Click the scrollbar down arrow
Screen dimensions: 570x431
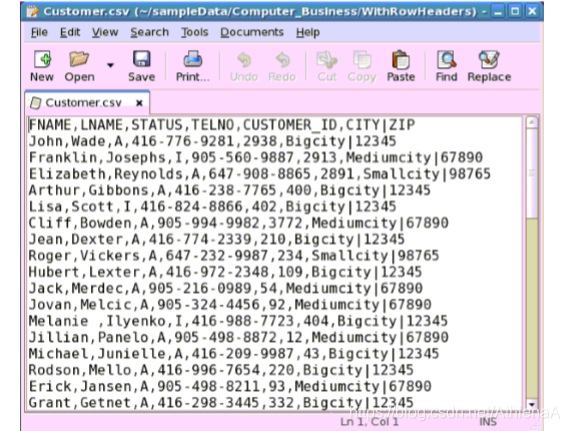[x=532, y=404]
